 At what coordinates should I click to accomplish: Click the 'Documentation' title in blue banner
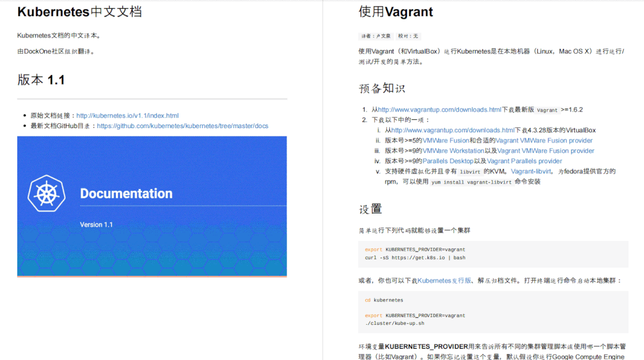(x=126, y=193)
